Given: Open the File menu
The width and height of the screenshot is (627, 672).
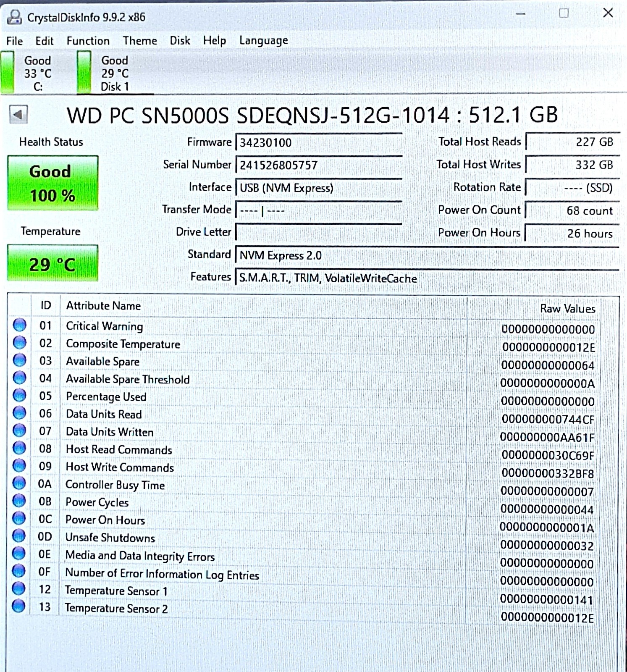Looking at the screenshot, I should (15, 41).
